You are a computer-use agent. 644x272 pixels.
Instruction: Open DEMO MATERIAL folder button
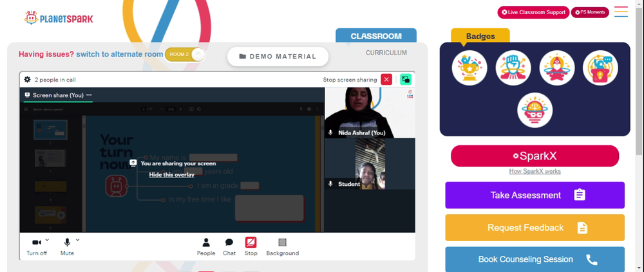coord(278,57)
